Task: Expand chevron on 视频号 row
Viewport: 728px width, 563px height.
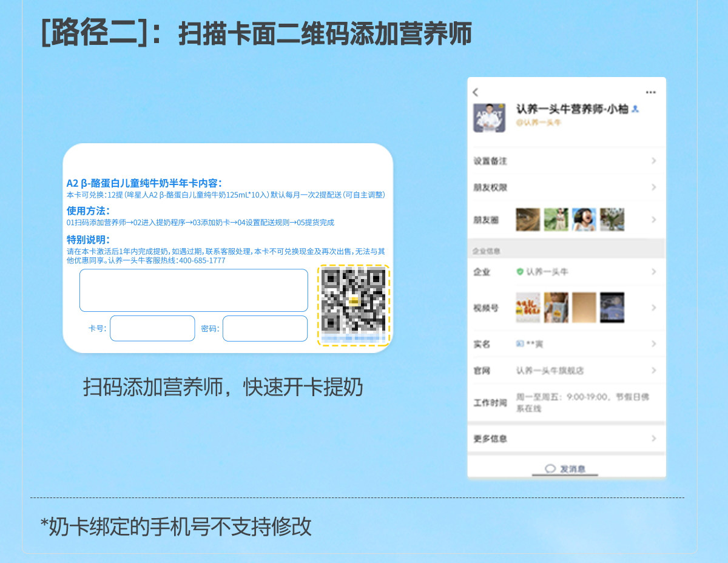Action: [x=654, y=308]
